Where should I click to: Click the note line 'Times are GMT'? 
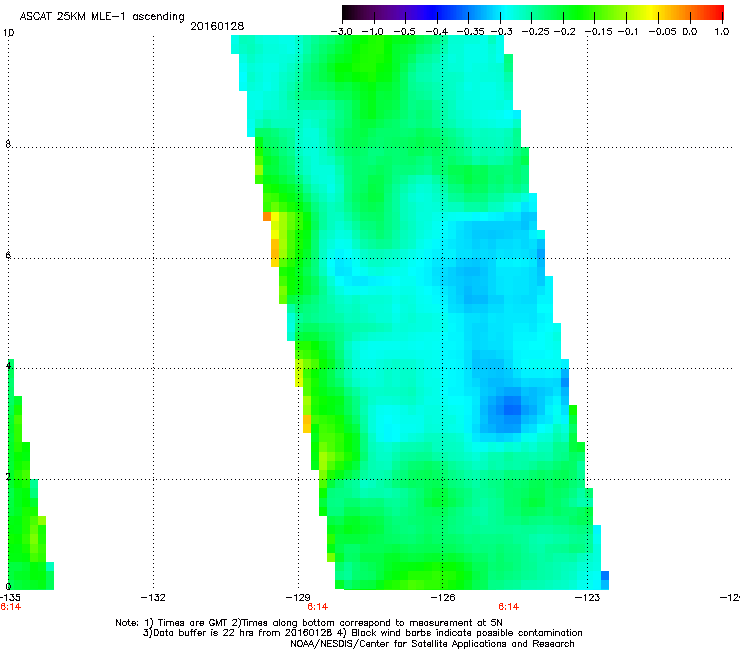[309, 623]
